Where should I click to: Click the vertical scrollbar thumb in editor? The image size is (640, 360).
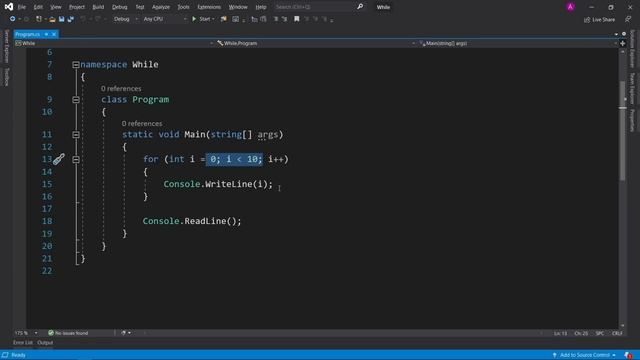click(622, 131)
